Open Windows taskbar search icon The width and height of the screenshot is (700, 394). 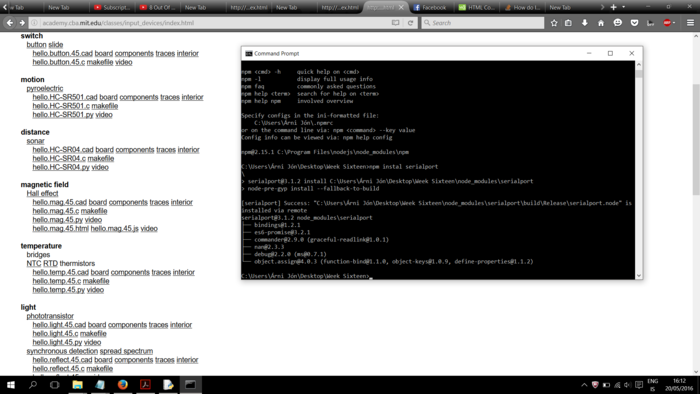pos(33,385)
